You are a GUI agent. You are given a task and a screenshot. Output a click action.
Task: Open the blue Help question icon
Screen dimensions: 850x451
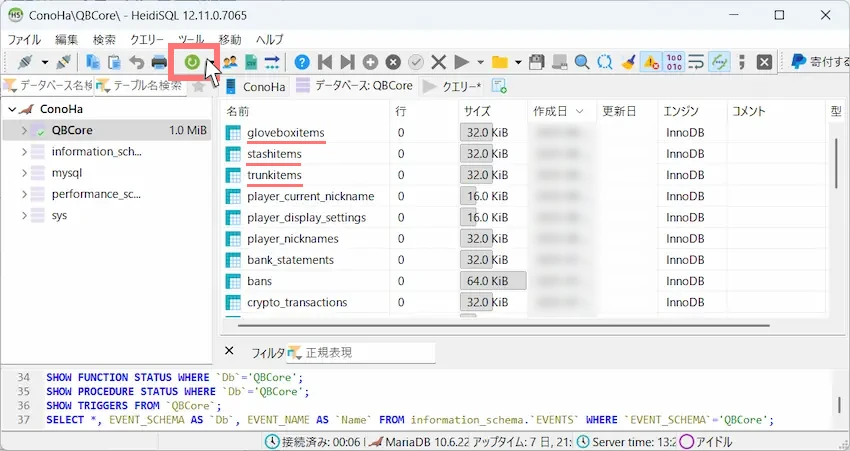[302, 62]
